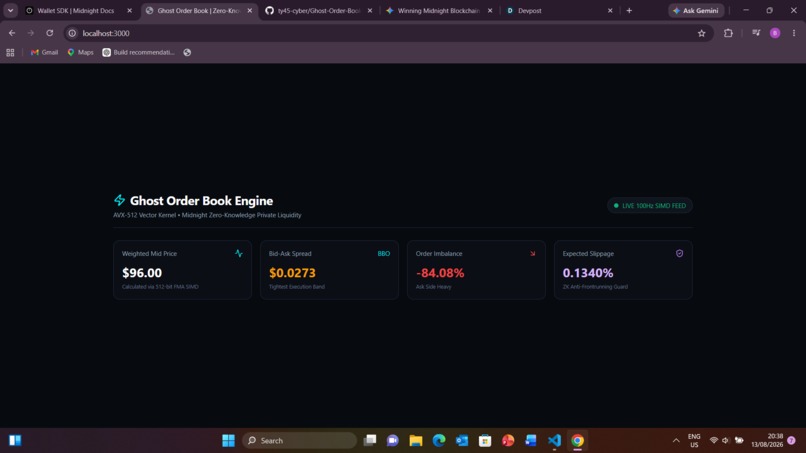Click the Ghost Order Book Engine heading

(201, 201)
